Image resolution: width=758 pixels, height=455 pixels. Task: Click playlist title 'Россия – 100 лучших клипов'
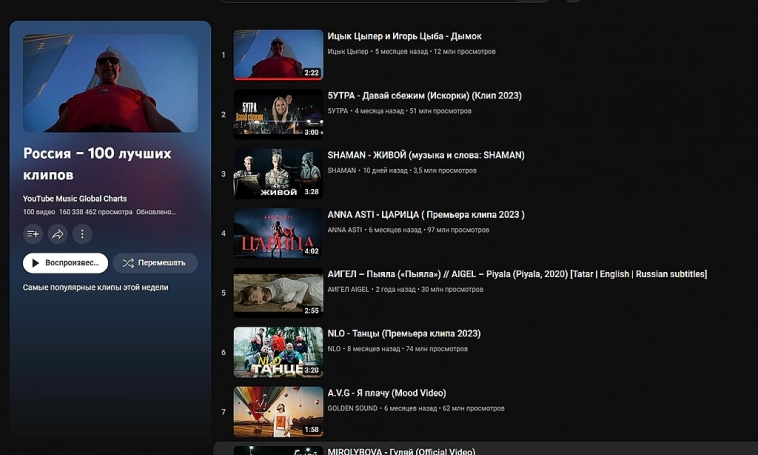(x=97, y=164)
